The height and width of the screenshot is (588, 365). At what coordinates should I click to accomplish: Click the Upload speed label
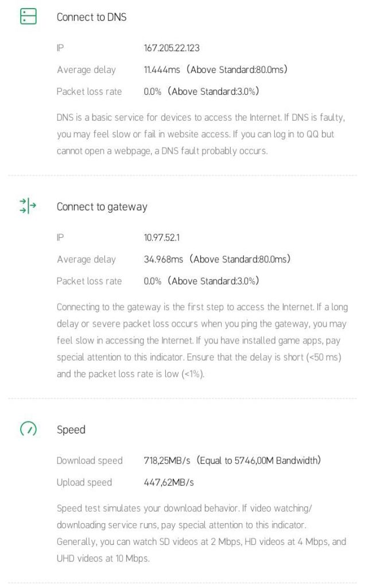84,482
